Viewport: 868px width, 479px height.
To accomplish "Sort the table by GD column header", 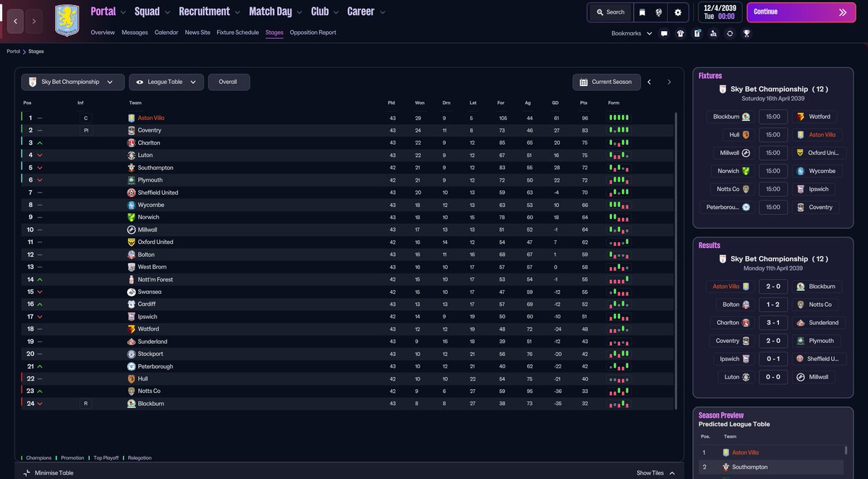I will tap(556, 103).
